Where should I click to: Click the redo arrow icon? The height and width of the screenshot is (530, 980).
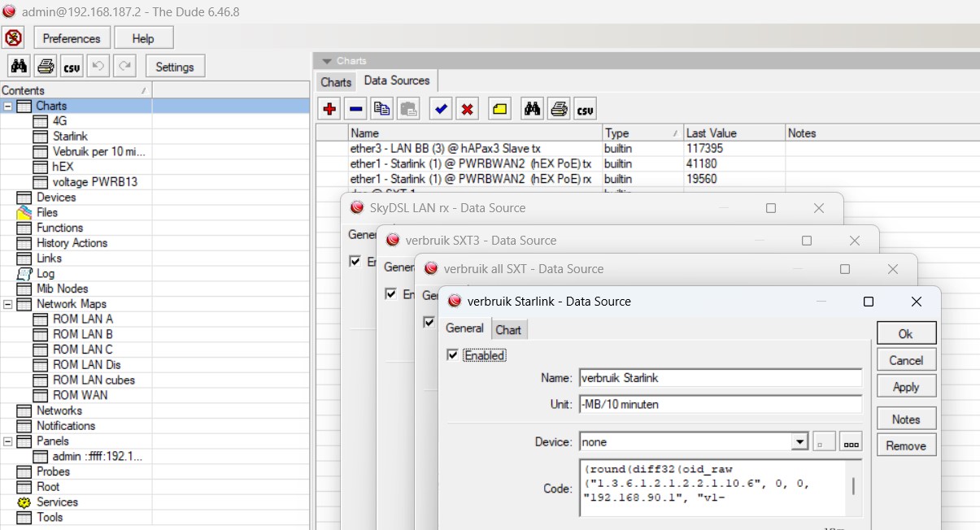(124, 67)
